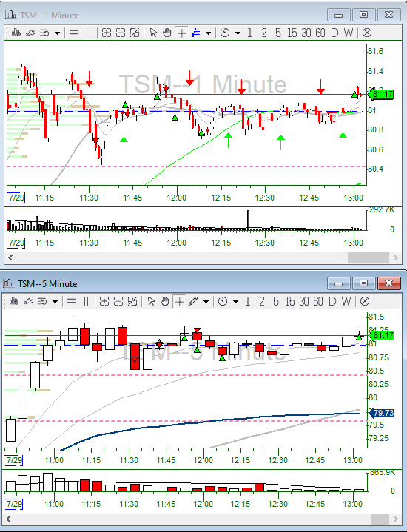The image size is (407, 532).
Task: Toggle the crosshair tool in 5 Minute chart
Action: tap(180, 301)
